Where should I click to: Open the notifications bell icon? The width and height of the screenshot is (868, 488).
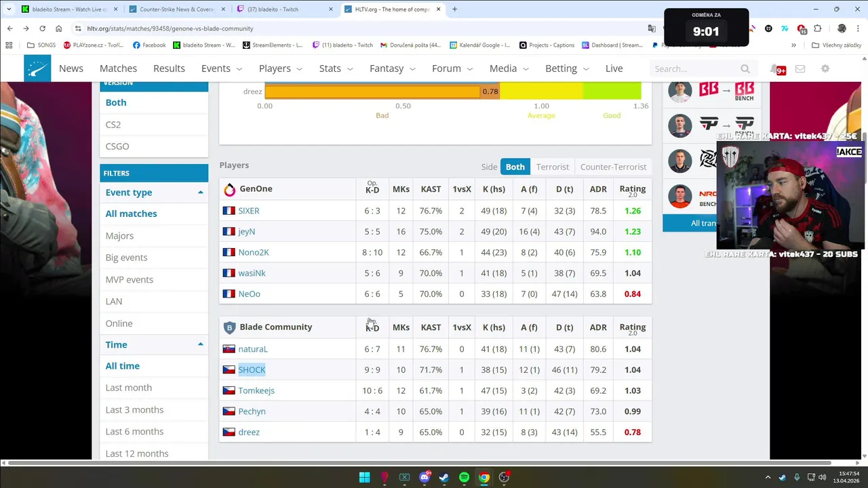coord(774,69)
